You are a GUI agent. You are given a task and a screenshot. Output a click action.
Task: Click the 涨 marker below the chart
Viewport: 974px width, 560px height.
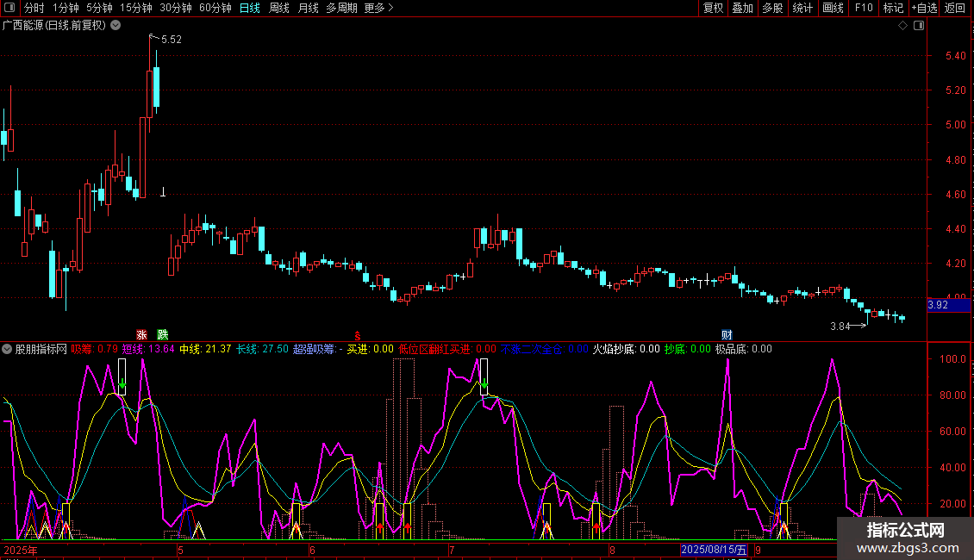click(141, 334)
